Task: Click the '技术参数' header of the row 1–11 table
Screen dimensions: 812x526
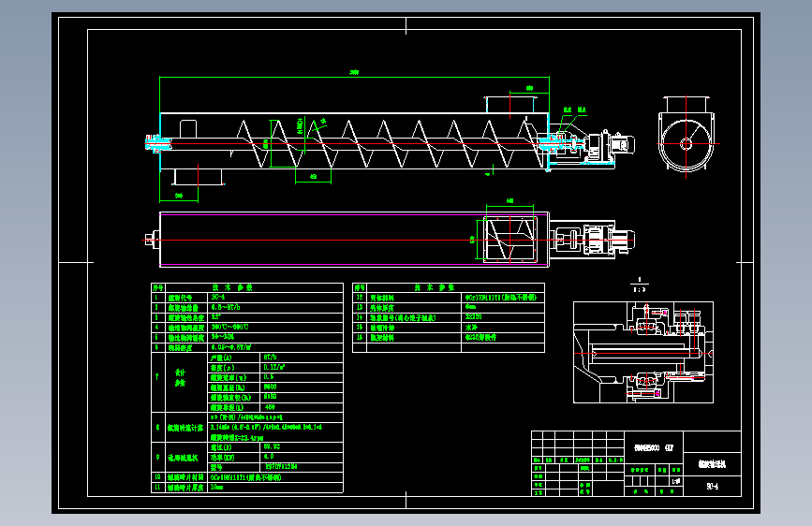Action: coord(232,287)
